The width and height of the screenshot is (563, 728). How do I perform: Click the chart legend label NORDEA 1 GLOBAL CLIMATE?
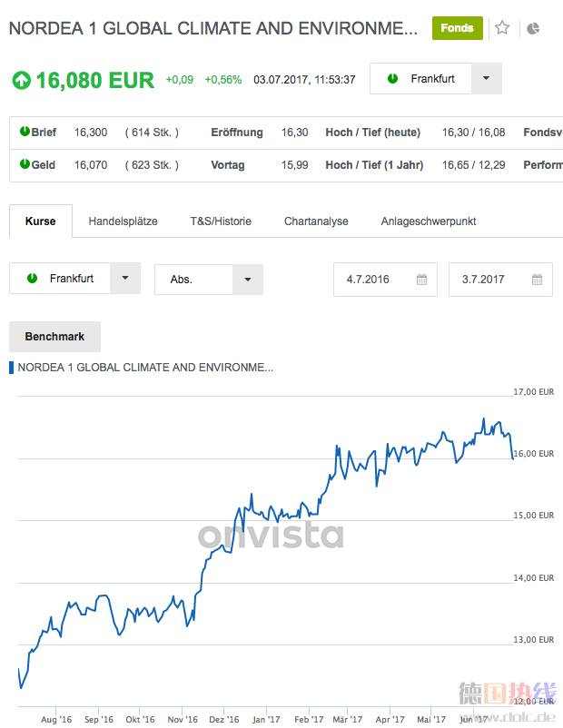pyautogui.click(x=145, y=368)
